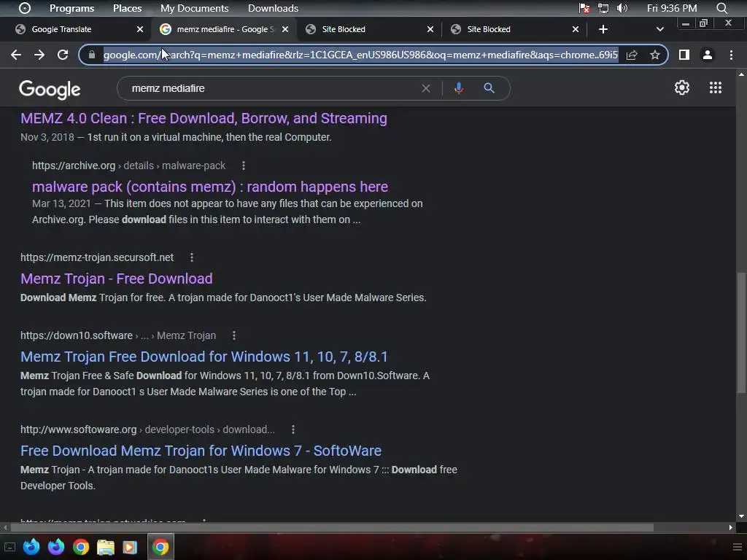The width and height of the screenshot is (747, 560).
Task: Click the scroll-down arrow of the page
Action: 741,516
